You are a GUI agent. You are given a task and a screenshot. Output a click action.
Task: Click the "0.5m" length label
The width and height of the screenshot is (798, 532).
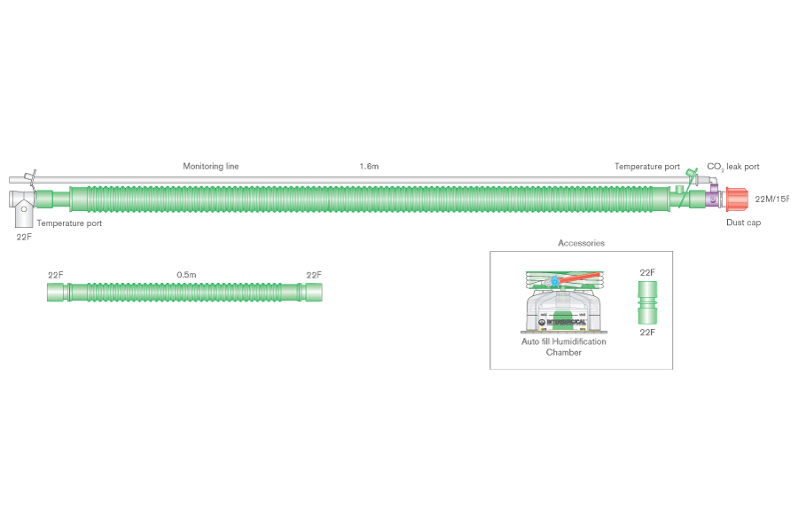point(186,275)
